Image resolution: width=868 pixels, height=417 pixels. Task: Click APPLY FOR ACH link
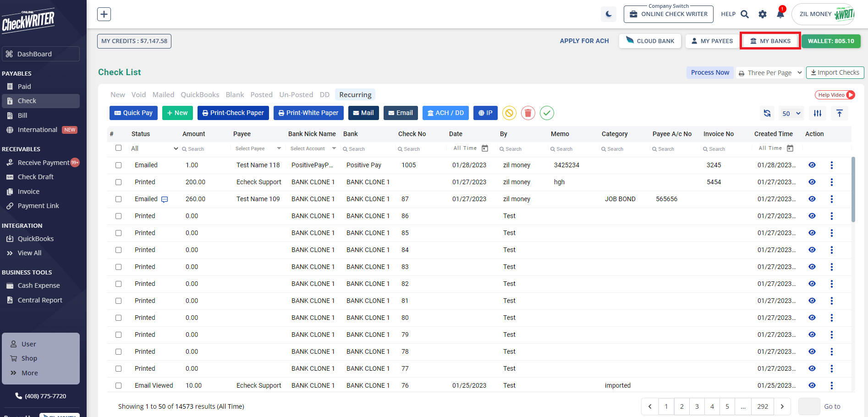coord(584,41)
